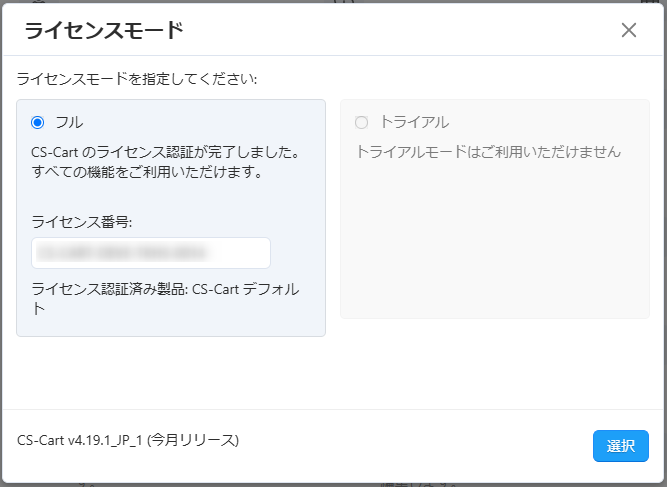Click the ライセンスモードを指定してください prompt text
Image resolution: width=667 pixels, height=487 pixels.
coord(137,78)
